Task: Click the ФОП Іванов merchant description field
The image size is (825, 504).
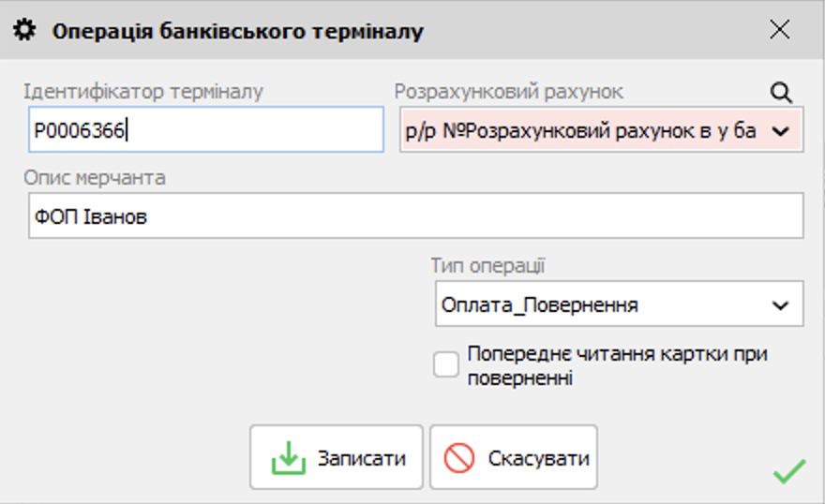Action: pos(415,217)
